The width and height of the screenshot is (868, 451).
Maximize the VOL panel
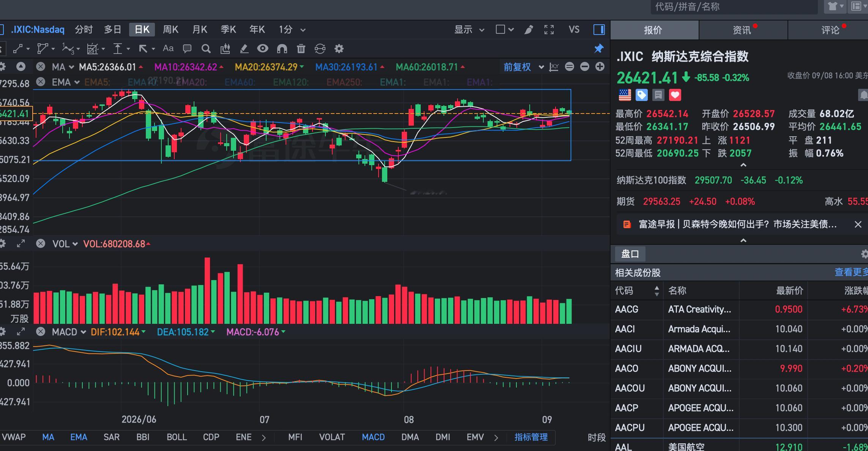[x=21, y=244]
